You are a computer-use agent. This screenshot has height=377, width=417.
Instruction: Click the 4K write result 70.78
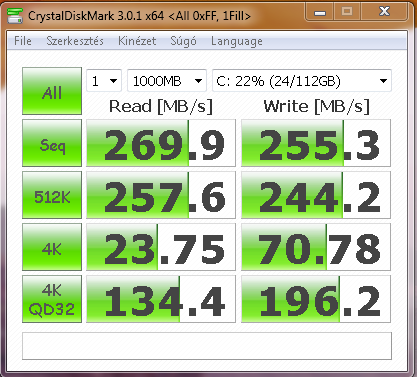pyautogui.click(x=316, y=247)
